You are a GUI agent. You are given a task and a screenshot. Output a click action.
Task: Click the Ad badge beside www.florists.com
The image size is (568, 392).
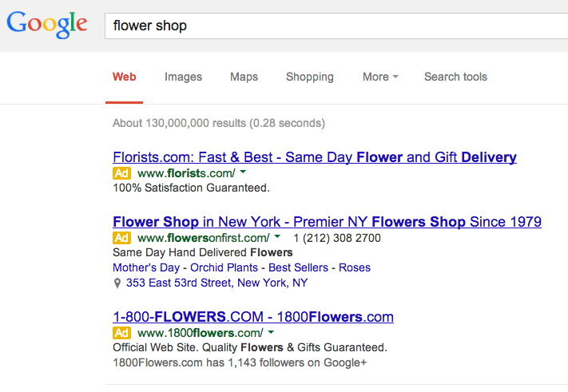[x=121, y=173]
